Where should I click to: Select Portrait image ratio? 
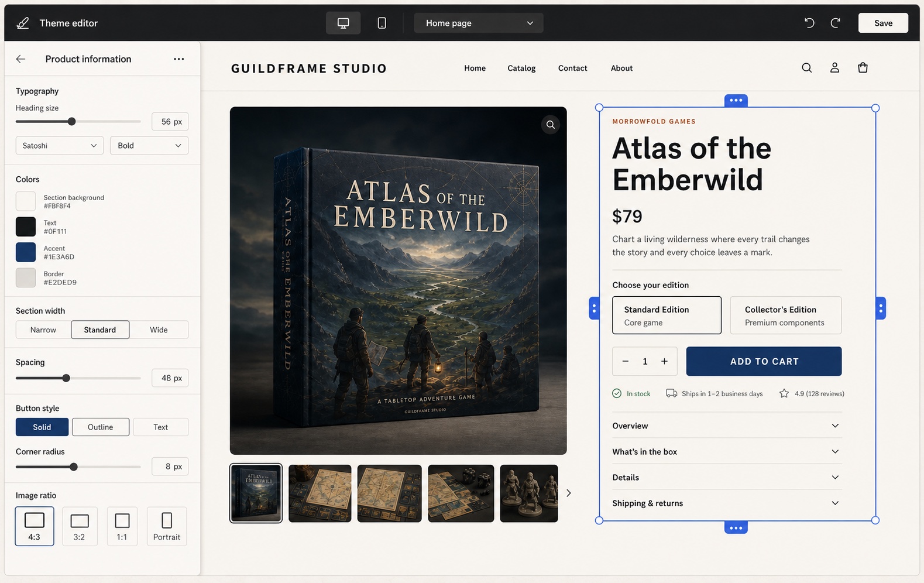[167, 526]
